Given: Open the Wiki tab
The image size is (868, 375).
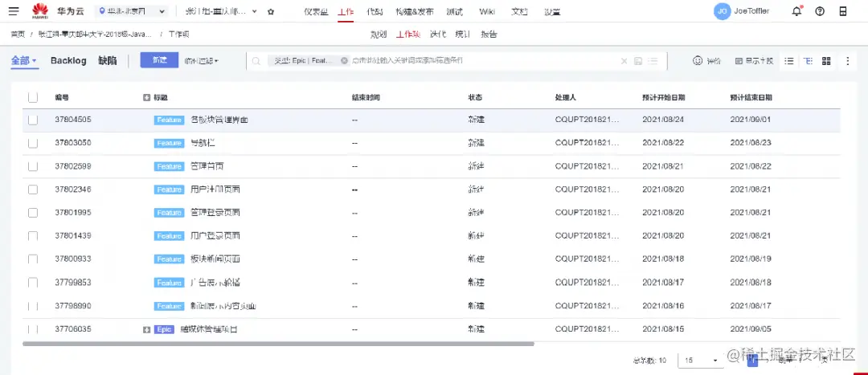Looking at the screenshot, I should tap(487, 11).
